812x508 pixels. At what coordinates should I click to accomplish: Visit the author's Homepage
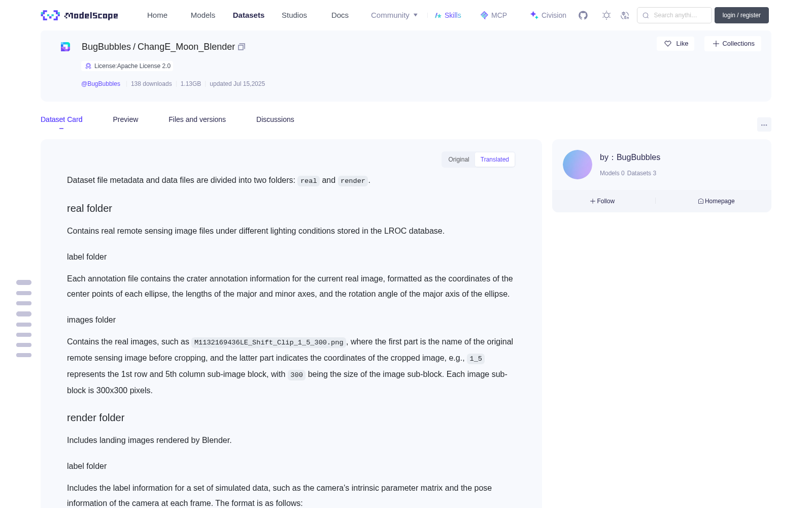click(x=716, y=201)
